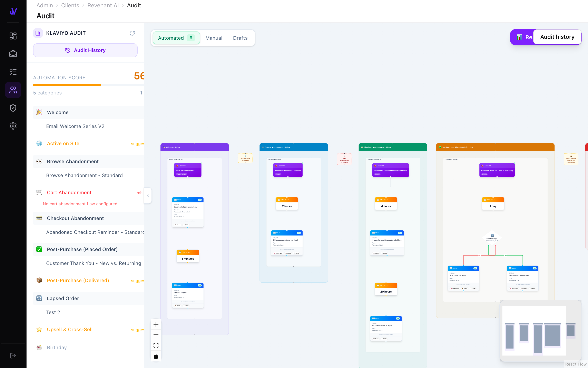The image size is (588, 368).
Task: Go to Revenant AI breadcrumb
Action: (x=103, y=5)
